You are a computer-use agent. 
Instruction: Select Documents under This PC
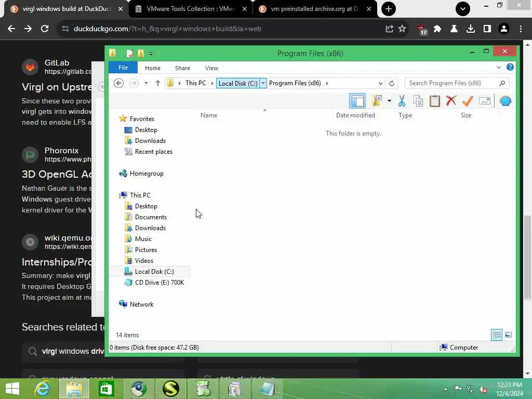click(x=151, y=217)
